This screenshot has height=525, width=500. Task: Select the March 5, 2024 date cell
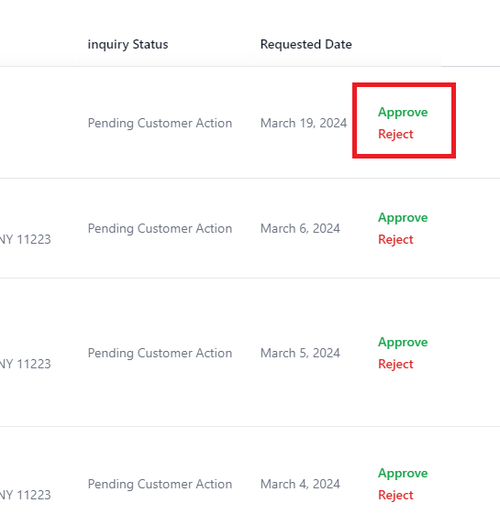tap(300, 353)
